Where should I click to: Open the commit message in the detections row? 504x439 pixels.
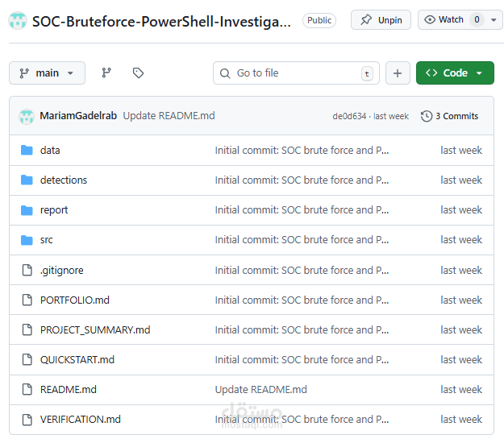point(302,180)
